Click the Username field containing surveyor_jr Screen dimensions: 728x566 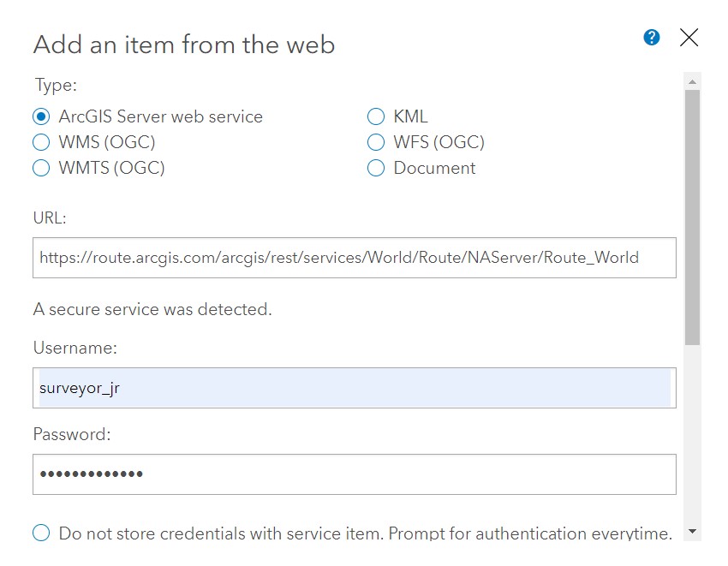(343, 387)
